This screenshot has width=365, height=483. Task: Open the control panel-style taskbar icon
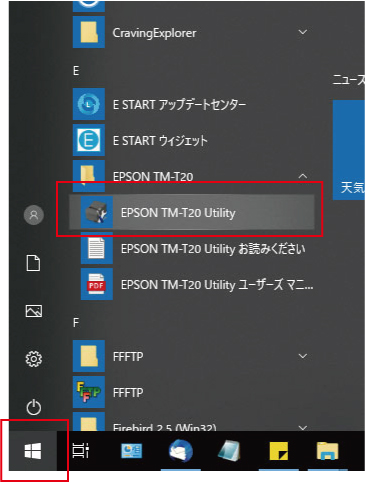[x=131, y=451]
